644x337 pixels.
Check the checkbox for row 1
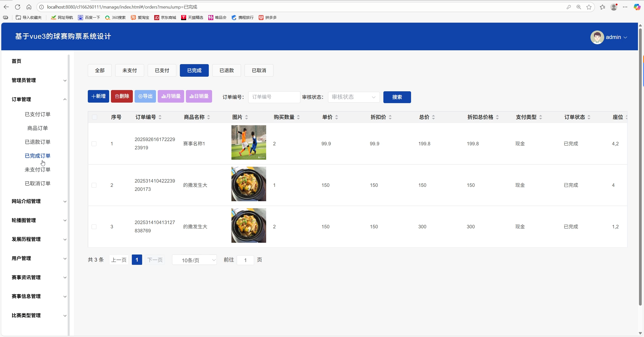[x=94, y=144]
